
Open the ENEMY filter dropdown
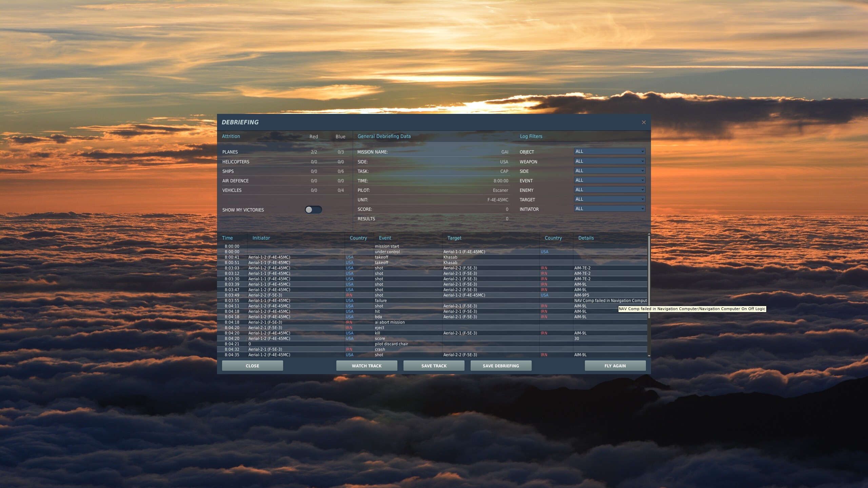(610, 190)
